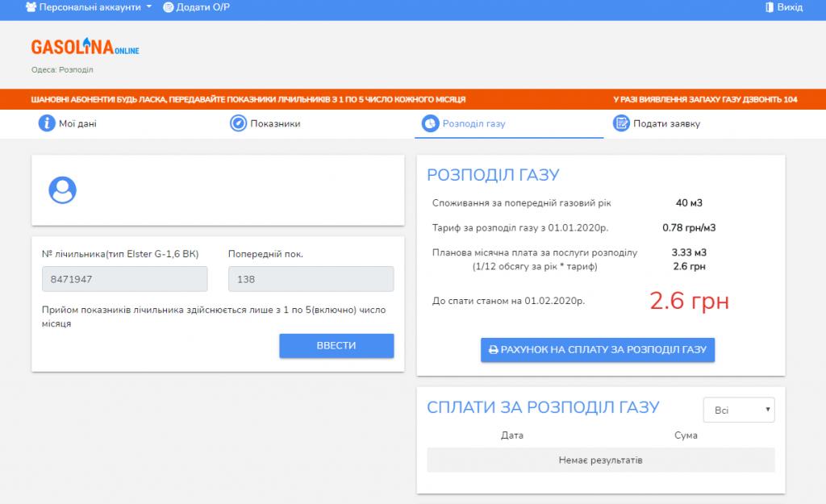Click the Сума column header

[686, 435]
